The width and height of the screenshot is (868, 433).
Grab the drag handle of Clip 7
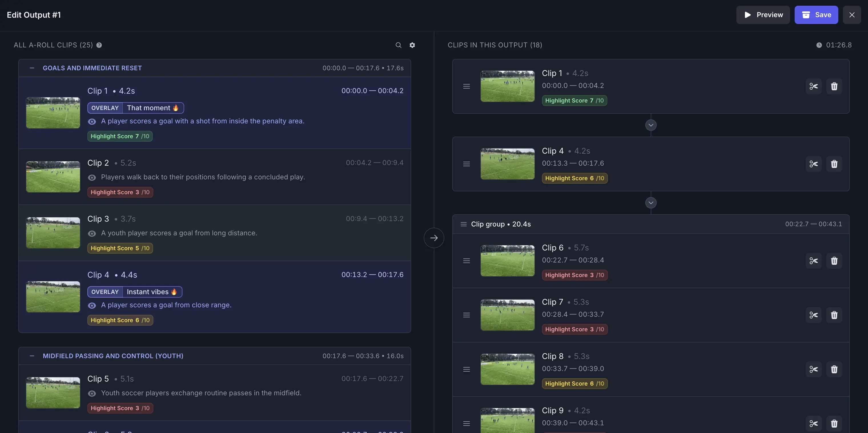tap(466, 315)
